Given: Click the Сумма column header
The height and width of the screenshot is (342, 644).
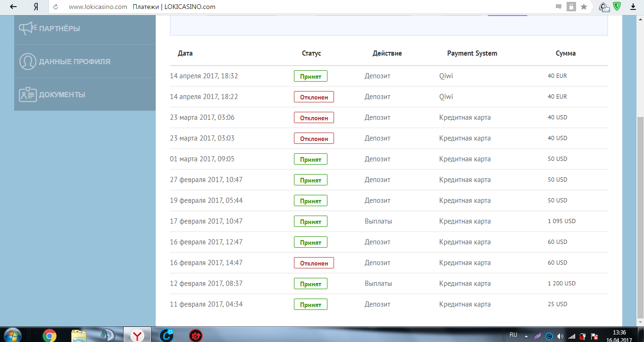Looking at the screenshot, I should 566,53.
